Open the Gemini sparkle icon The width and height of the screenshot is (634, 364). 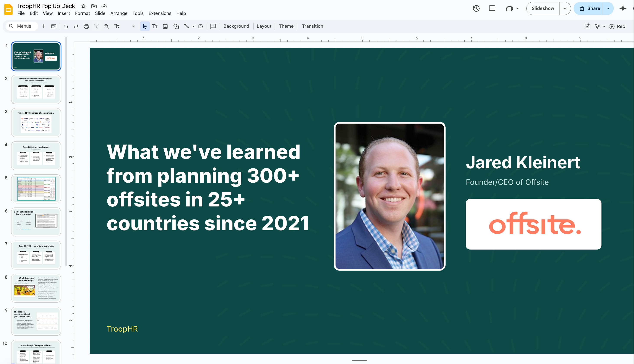623,8
